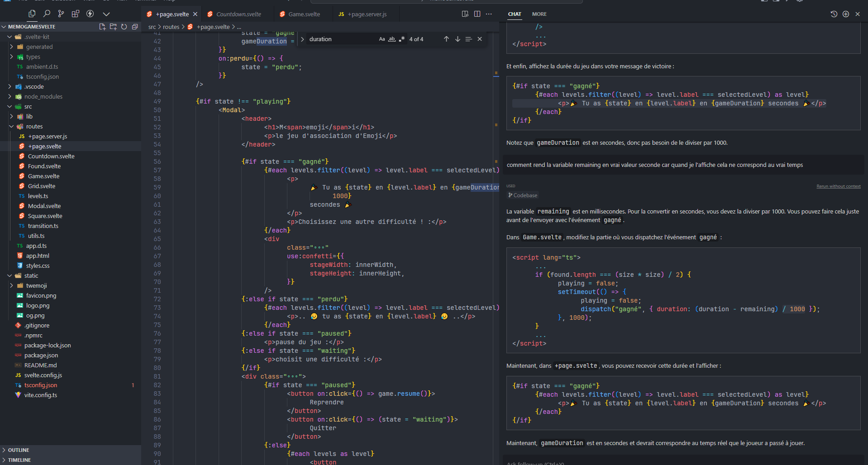868x465 pixels.
Task: Show chat history
Action: click(834, 14)
